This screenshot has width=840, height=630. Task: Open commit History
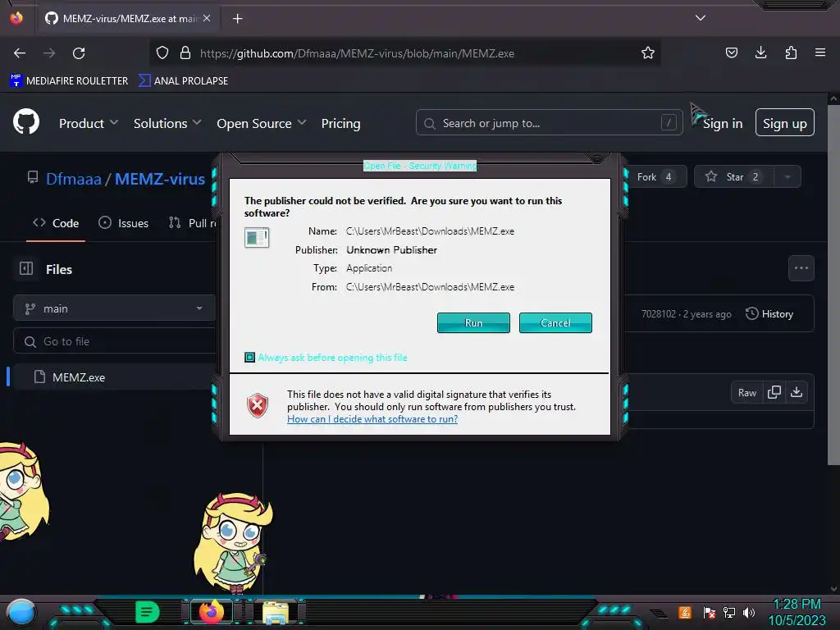coord(769,314)
